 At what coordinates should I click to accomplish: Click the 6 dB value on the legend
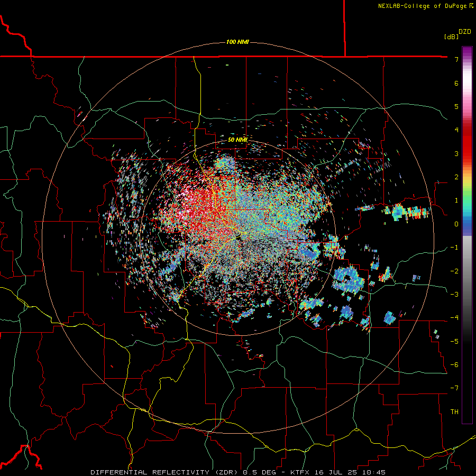pyautogui.click(x=456, y=83)
